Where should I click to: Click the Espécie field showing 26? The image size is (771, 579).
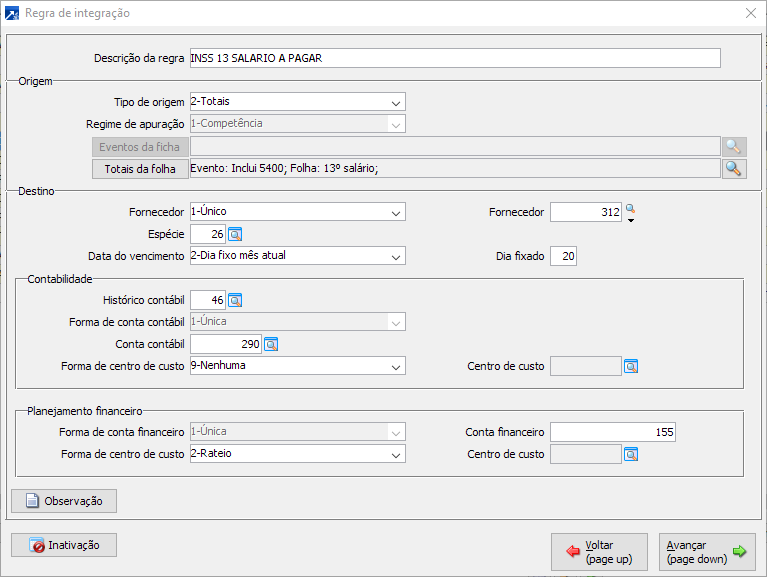(x=208, y=234)
